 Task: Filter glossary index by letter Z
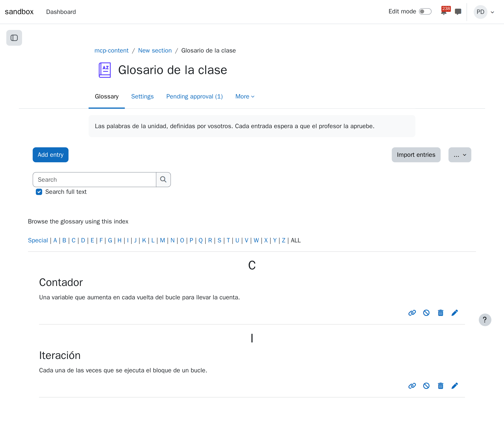point(283,241)
